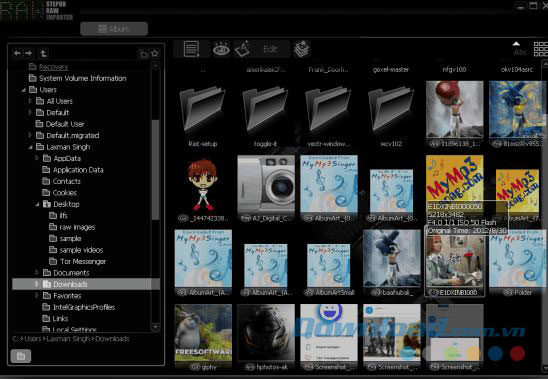The height and width of the screenshot is (380, 548).
Task: Select the IntelGraphicsProfiles folder
Action: 79,307
